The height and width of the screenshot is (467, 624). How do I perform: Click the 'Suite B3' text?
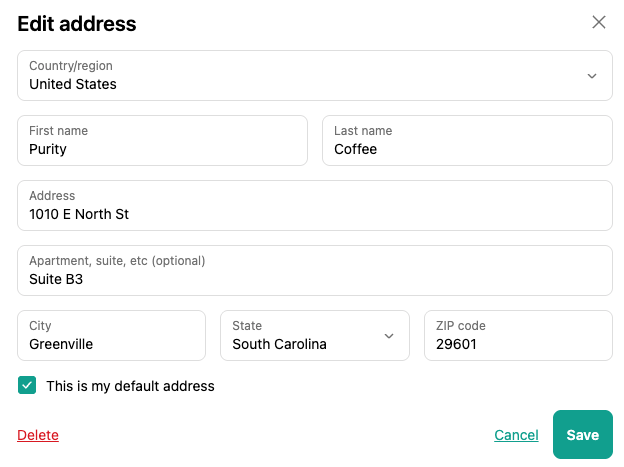56,279
